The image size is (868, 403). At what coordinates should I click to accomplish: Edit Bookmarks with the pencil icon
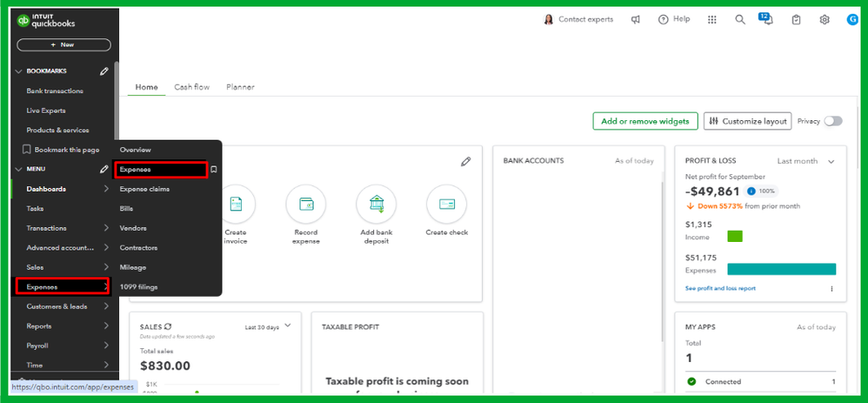[104, 71]
